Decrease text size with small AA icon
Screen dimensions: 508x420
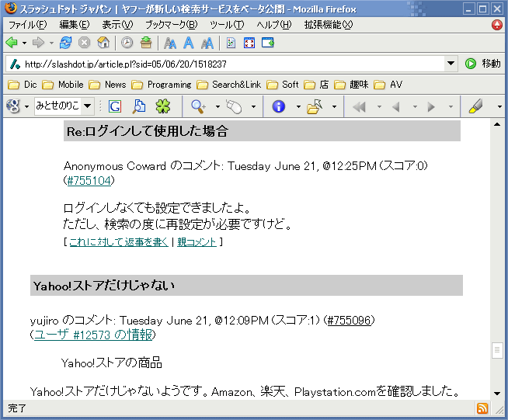(x=170, y=43)
